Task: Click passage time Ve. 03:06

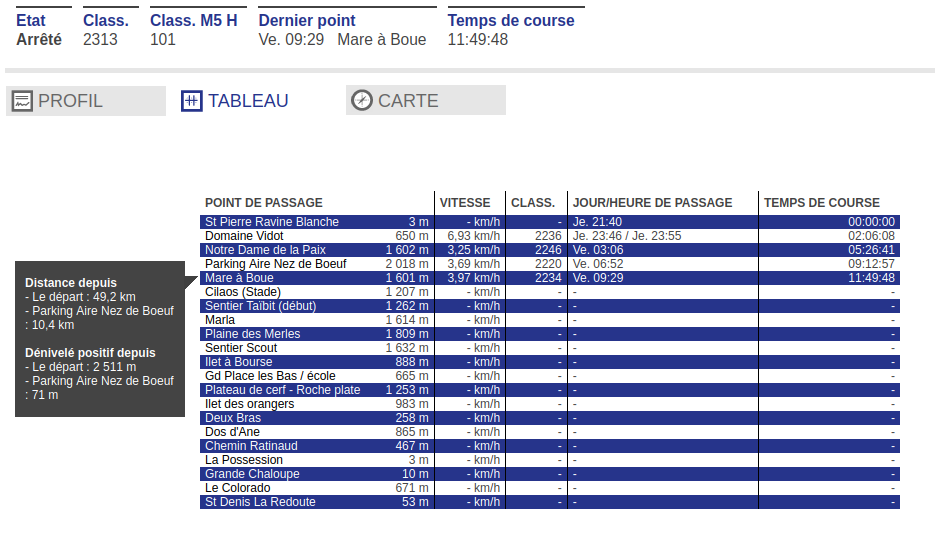Action: tap(598, 250)
